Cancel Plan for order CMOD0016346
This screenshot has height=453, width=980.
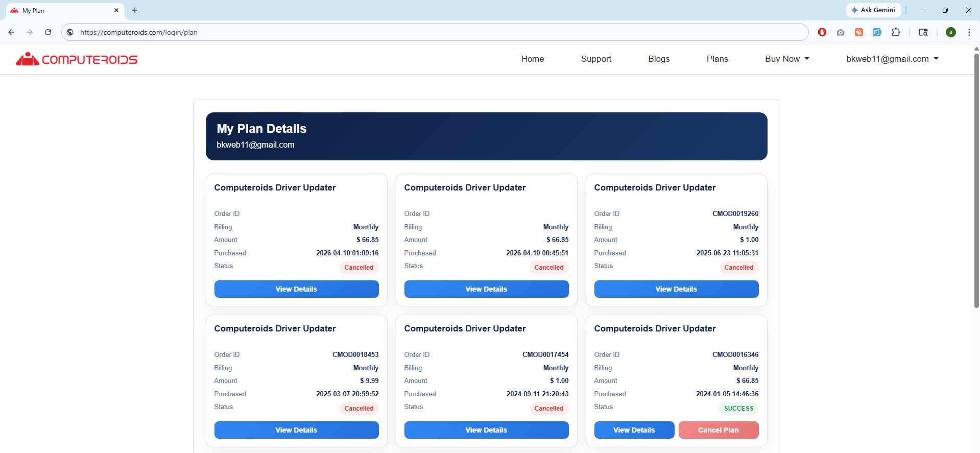(x=719, y=430)
